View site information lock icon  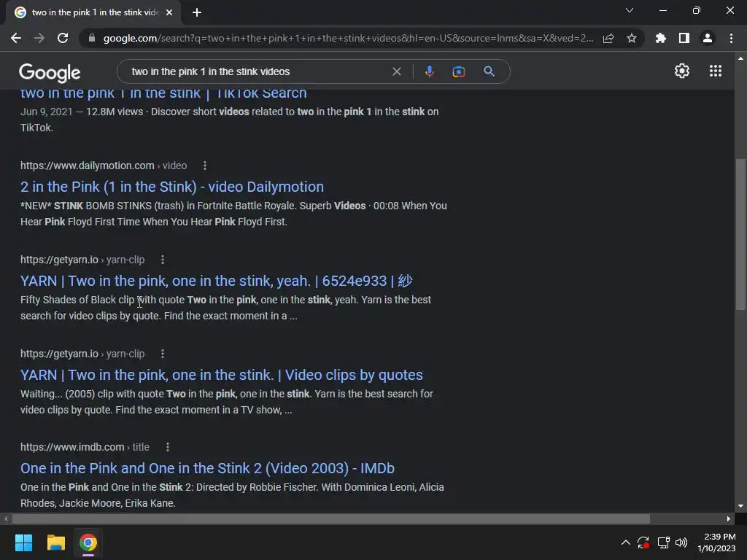tap(92, 38)
